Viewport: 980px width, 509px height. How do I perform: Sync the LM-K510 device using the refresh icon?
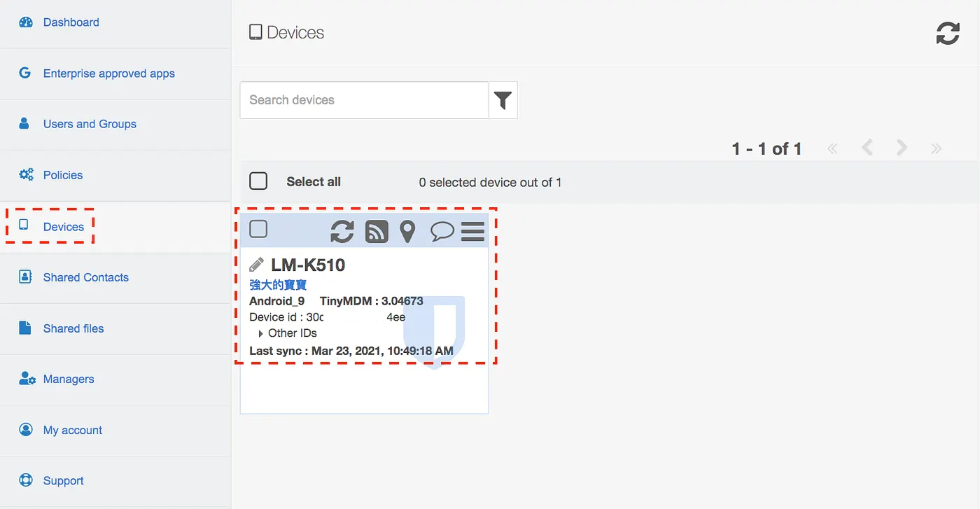[342, 231]
